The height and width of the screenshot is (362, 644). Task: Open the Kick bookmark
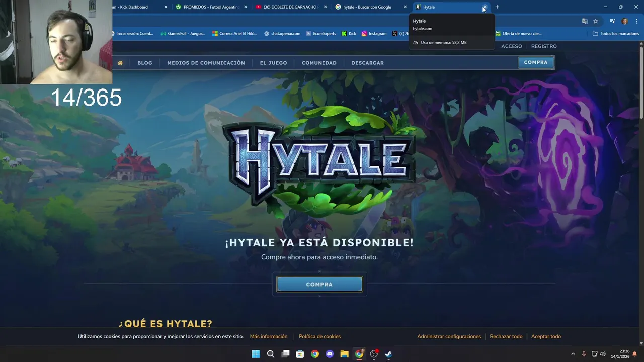point(349,34)
